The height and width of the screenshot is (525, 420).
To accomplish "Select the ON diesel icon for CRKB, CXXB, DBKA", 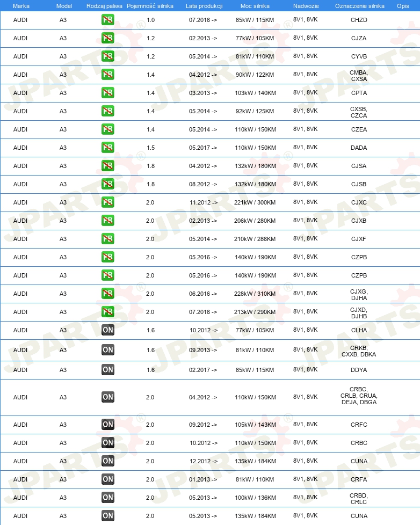I will pos(108,350).
